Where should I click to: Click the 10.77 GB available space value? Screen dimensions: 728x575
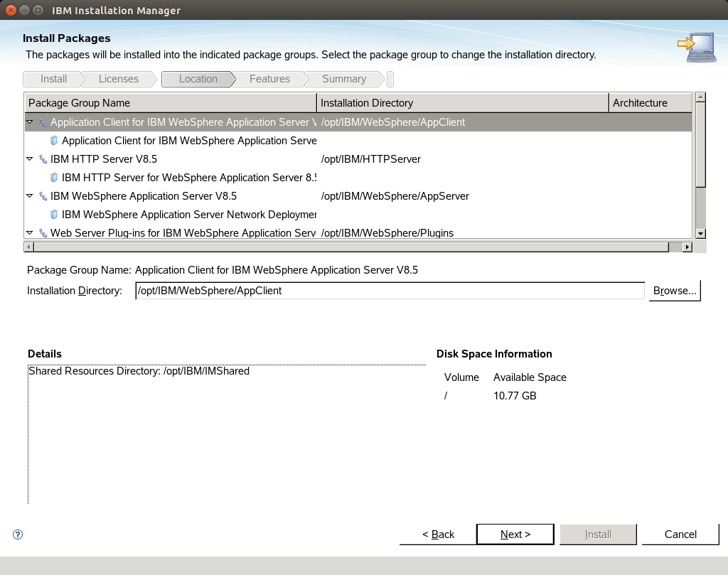click(x=515, y=396)
